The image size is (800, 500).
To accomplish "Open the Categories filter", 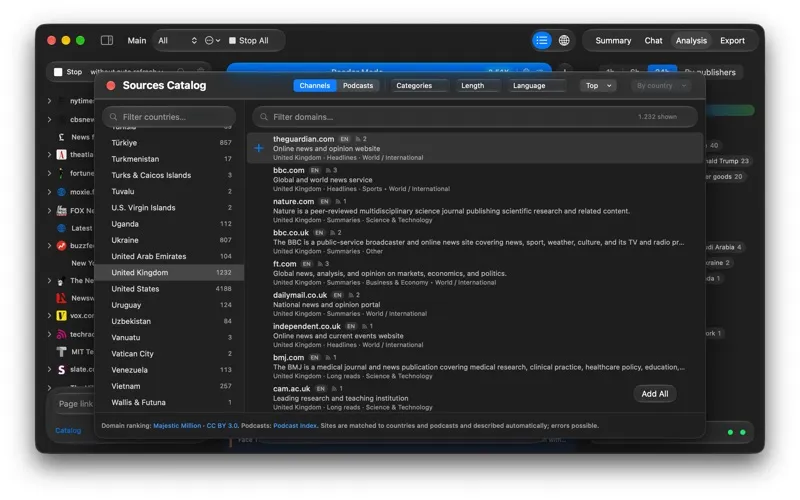I will pyautogui.click(x=419, y=86).
